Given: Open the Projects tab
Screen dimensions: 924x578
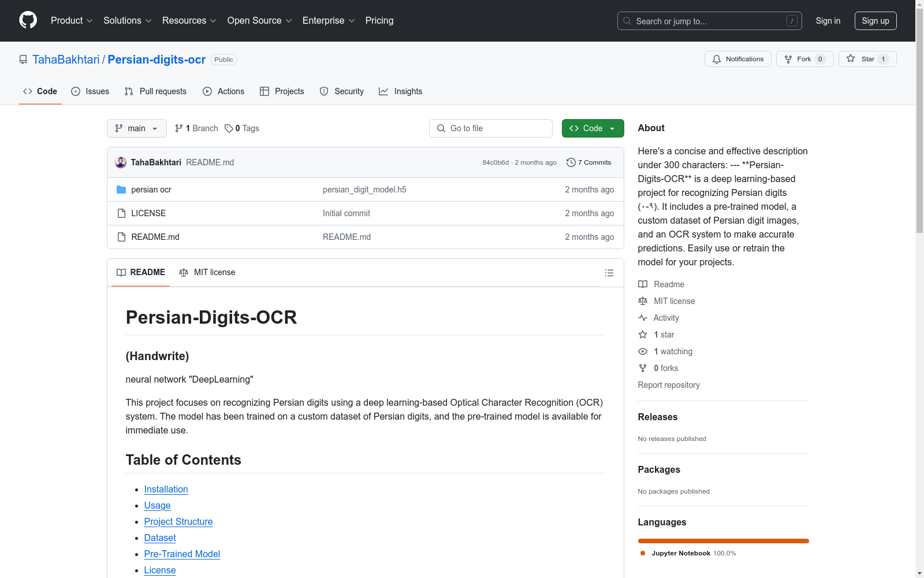Looking at the screenshot, I should (x=282, y=91).
